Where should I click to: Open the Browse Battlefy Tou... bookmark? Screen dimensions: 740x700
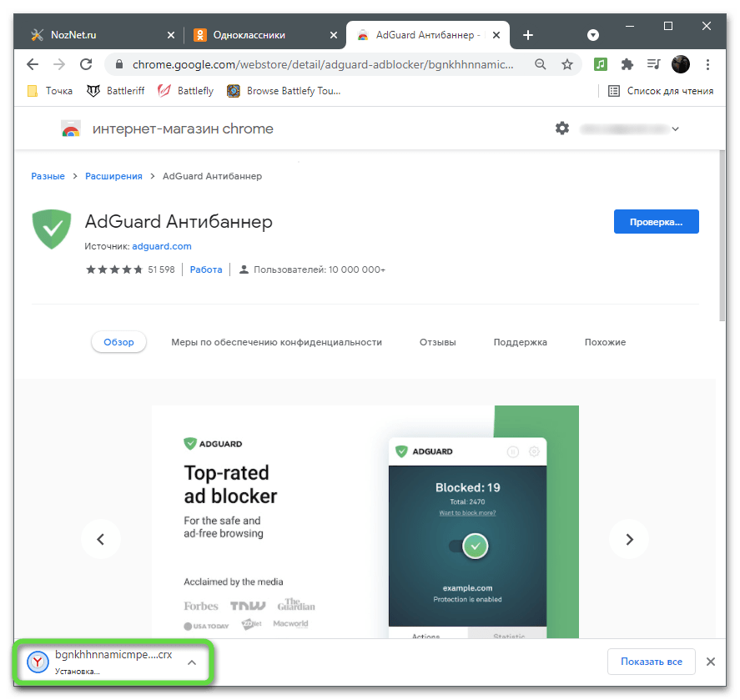tap(284, 91)
